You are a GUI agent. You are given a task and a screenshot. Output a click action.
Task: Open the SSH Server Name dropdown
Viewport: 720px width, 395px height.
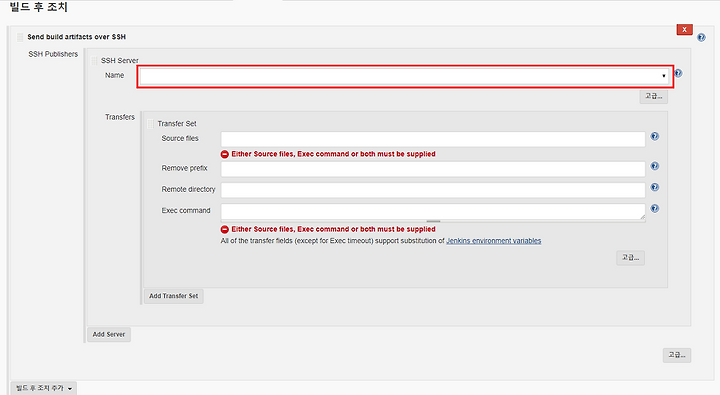(405, 76)
